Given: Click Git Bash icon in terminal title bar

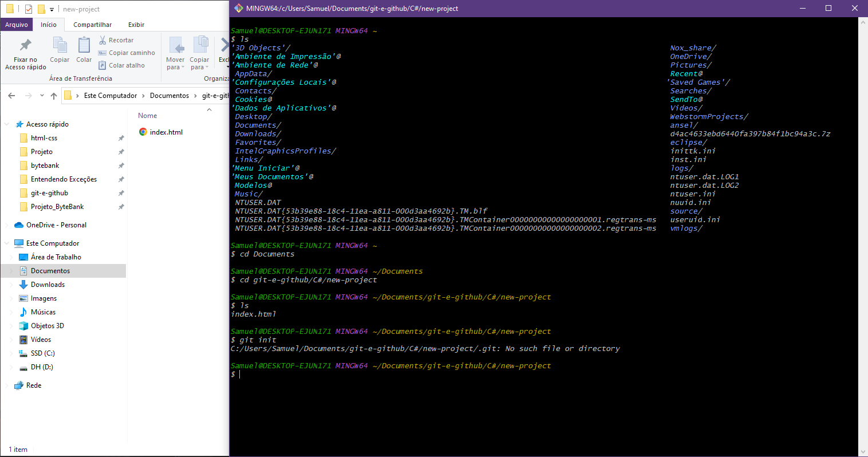Looking at the screenshot, I should tap(239, 8).
